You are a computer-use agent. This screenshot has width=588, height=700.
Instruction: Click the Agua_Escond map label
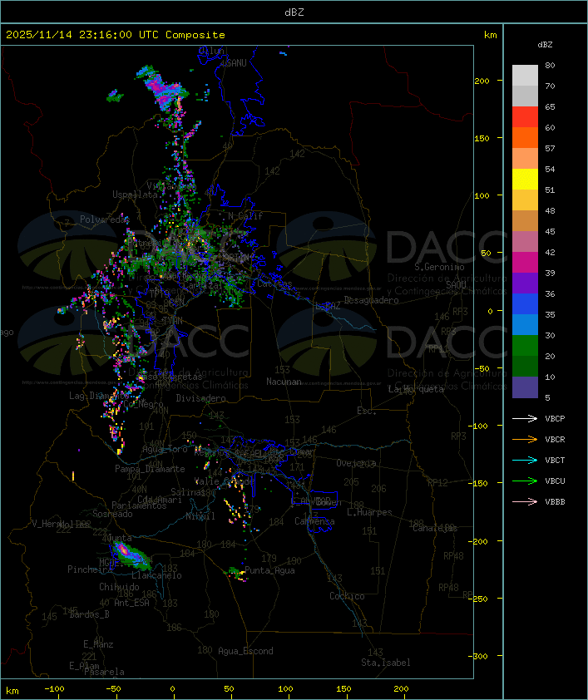click(x=245, y=651)
